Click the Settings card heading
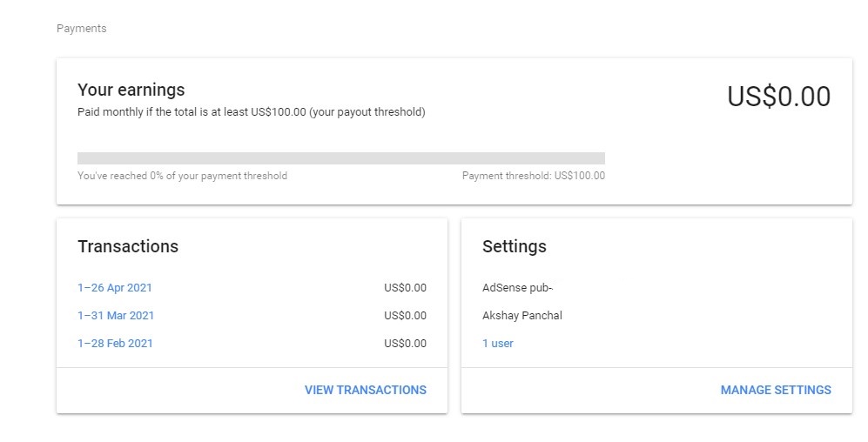The image size is (868, 442). (x=514, y=246)
